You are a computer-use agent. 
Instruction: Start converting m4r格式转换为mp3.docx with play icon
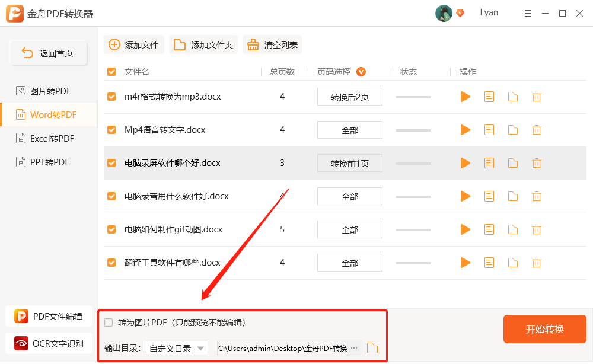click(x=465, y=97)
